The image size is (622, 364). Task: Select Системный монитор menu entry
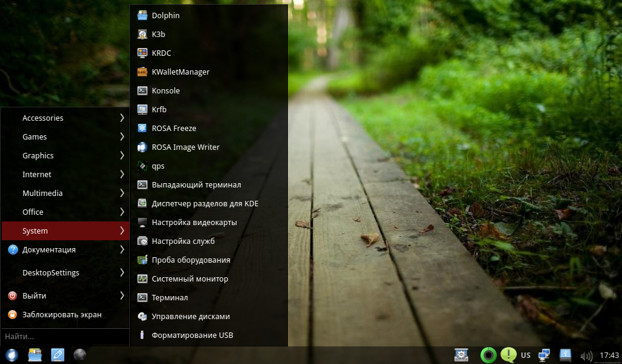tap(190, 279)
